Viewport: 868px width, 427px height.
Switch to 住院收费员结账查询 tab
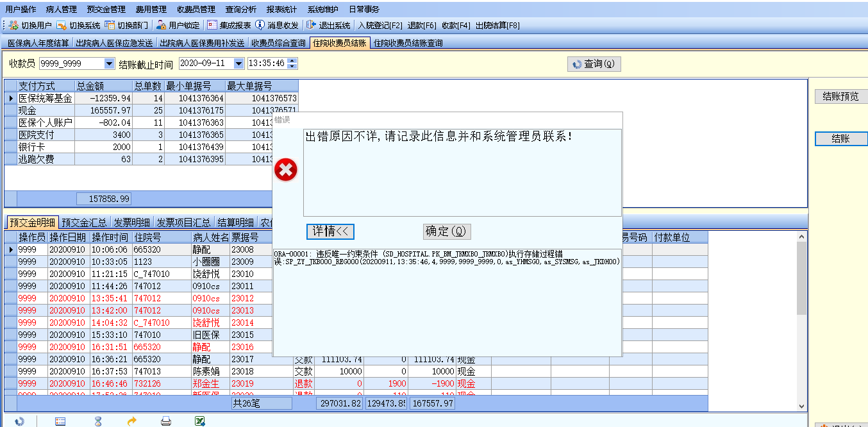point(408,43)
